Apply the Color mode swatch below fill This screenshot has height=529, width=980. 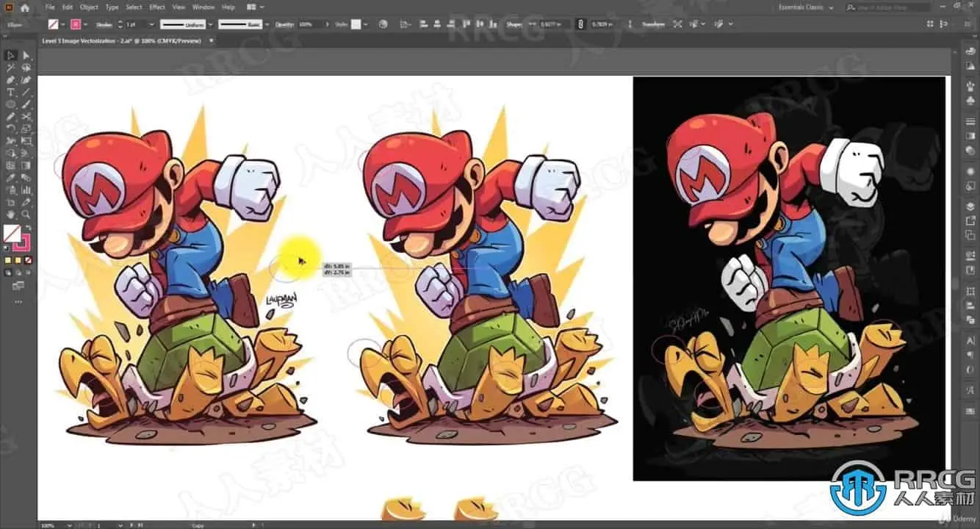click(x=9, y=260)
